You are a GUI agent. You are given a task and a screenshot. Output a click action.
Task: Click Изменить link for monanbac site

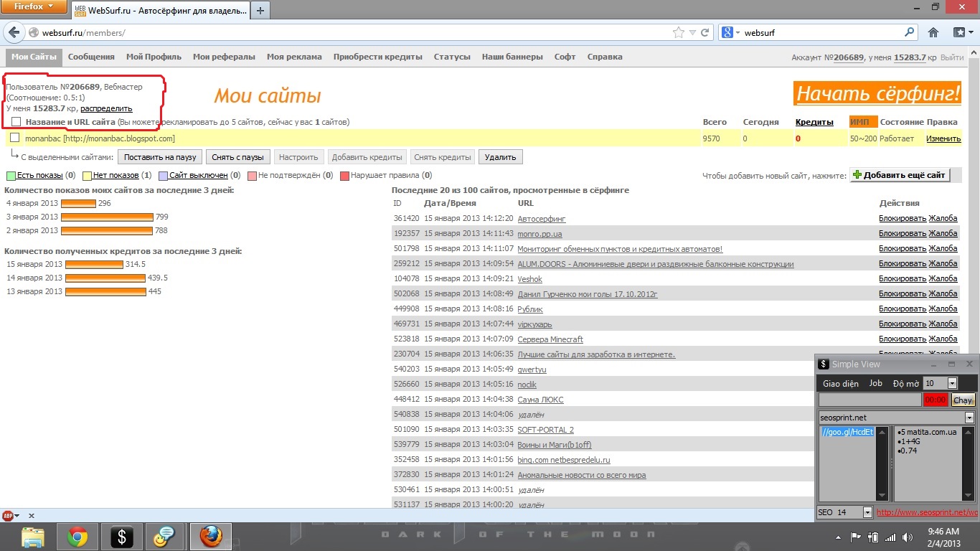pos(943,138)
